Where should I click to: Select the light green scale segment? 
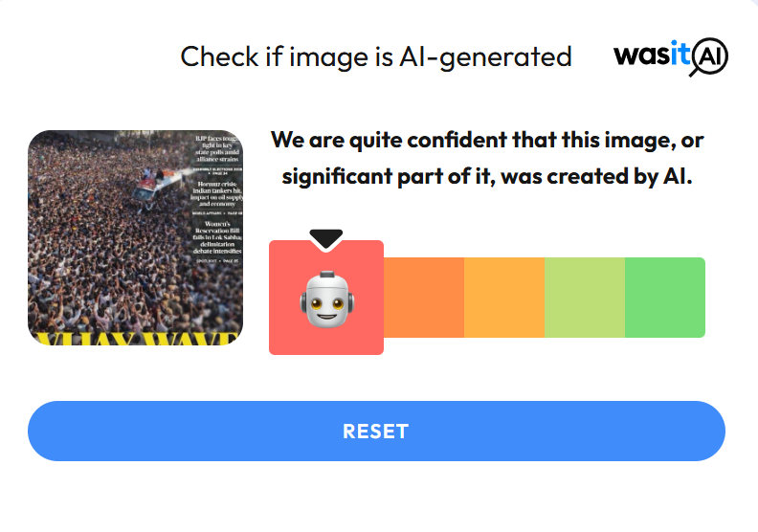click(x=585, y=298)
